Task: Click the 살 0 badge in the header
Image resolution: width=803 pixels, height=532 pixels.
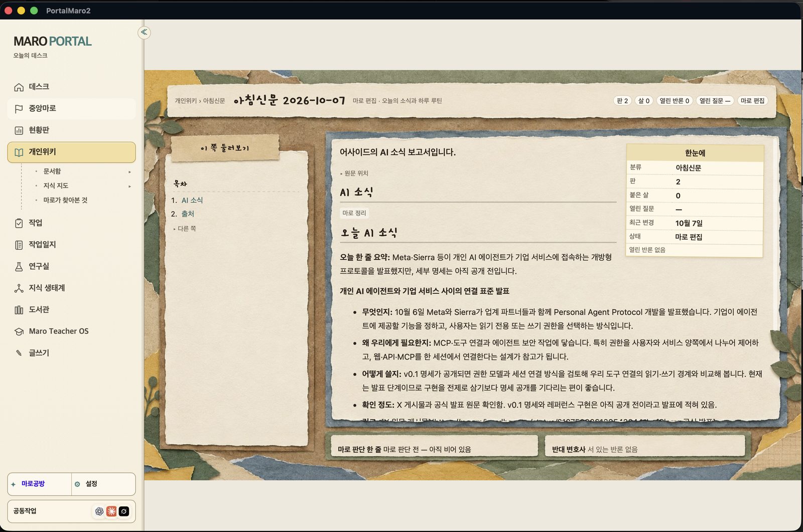Action: [644, 101]
